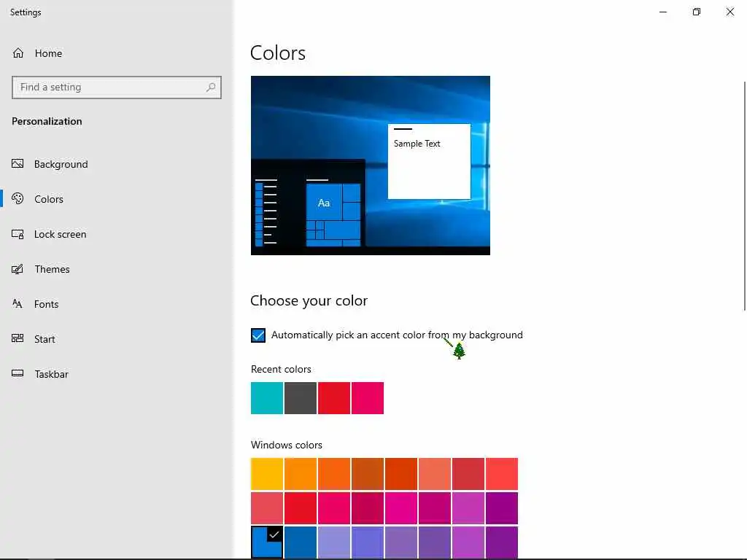The width and height of the screenshot is (747, 560).
Task: Click the Background picture icon
Action: click(18, 164)
